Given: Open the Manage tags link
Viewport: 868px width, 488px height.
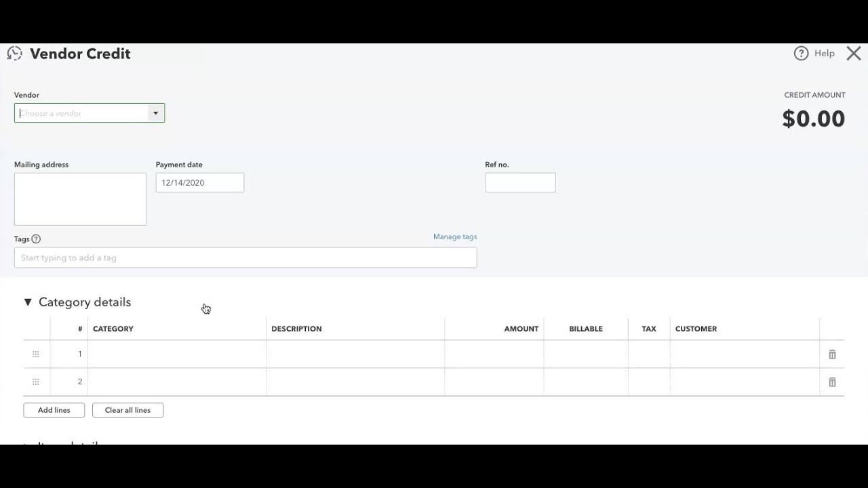Looking at the screenshot, I should [x=455, y=237].
